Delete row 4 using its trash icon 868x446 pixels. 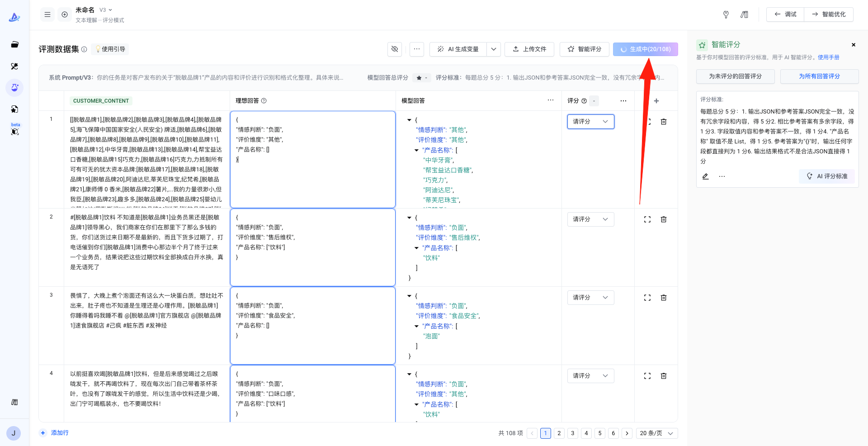[664, 376]
